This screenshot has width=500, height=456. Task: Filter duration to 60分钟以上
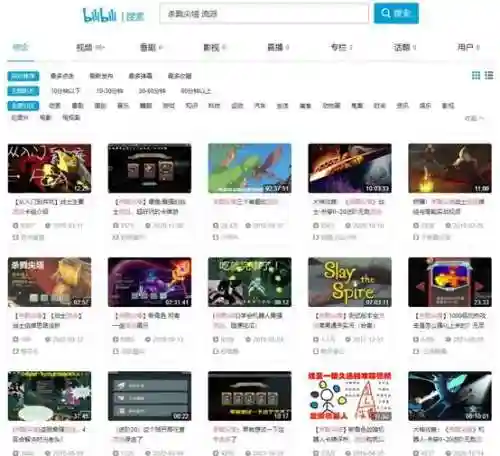[196, 91]
